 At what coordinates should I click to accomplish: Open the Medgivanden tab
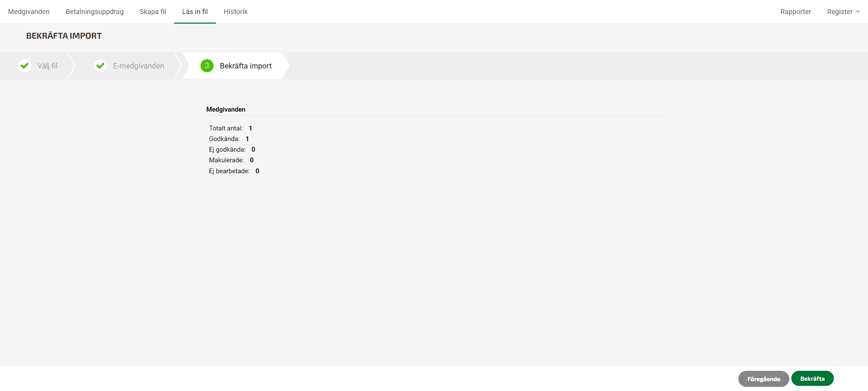[x=29, y=12]
